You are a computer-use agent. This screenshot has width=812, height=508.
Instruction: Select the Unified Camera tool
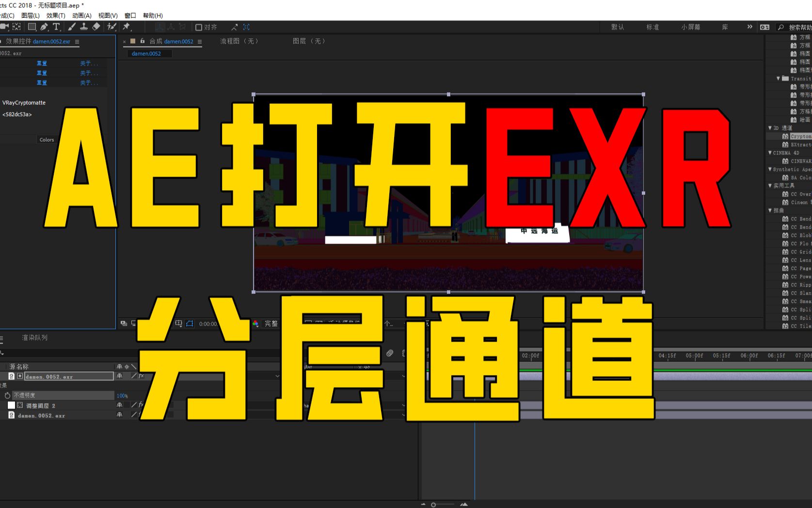point(4,27)
